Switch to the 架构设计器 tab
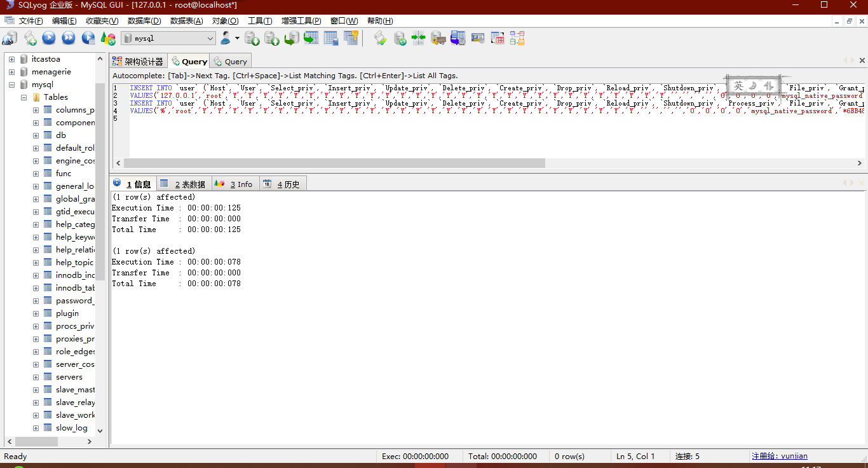The height and width of the screenshot is (468, 868). tap(139, 61)
